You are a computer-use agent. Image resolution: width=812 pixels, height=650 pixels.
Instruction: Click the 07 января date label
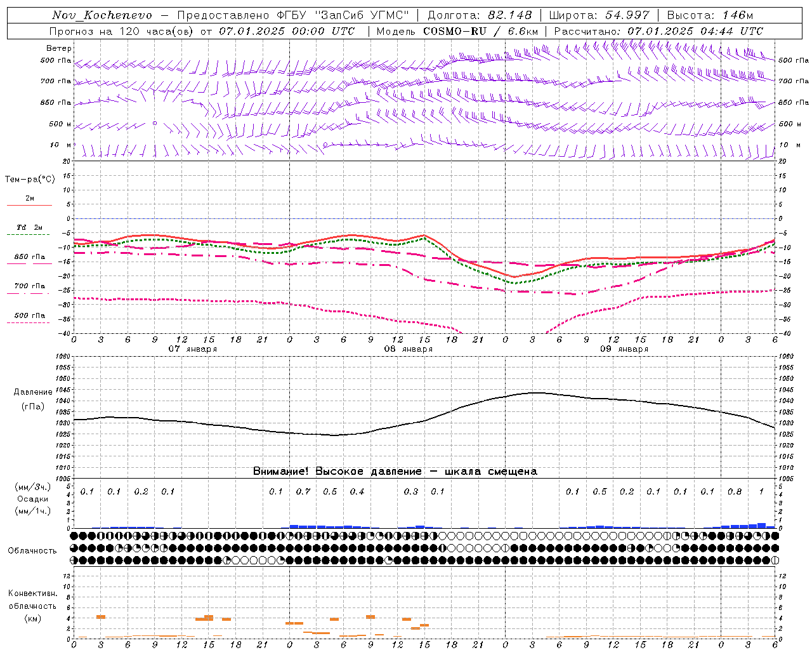click(x=193, y=349)
